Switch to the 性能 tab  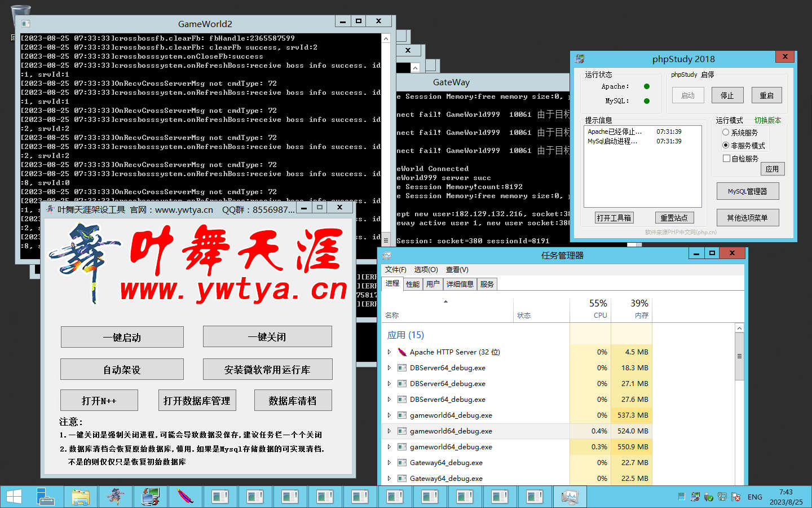tap(413, 284)
